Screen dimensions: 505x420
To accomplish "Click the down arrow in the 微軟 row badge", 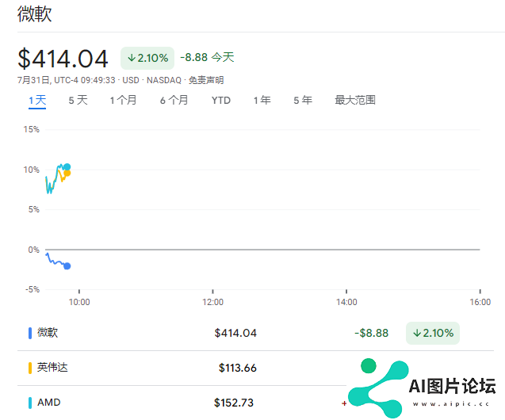I will [x=417, y=333].
